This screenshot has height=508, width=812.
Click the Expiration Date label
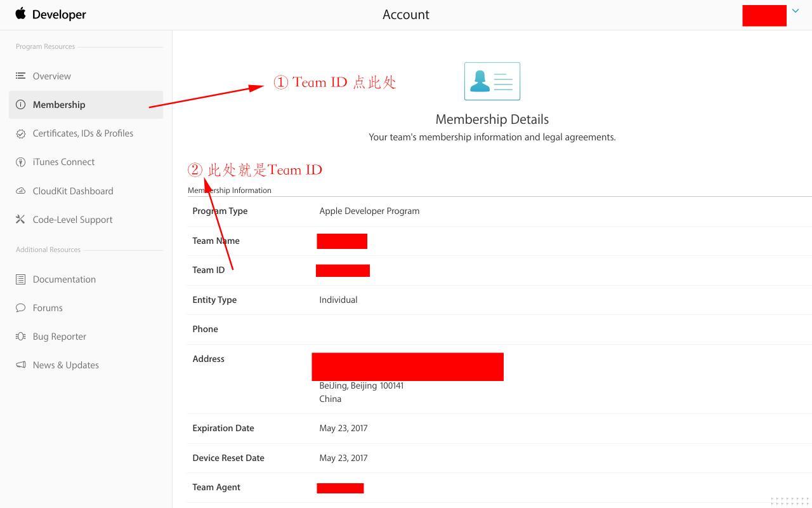point(223,428)
